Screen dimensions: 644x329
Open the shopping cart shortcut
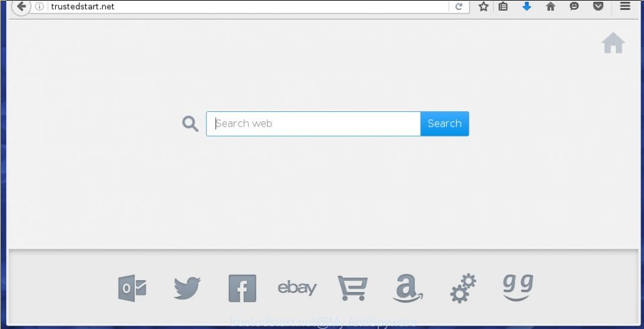(x=352, y=288)
